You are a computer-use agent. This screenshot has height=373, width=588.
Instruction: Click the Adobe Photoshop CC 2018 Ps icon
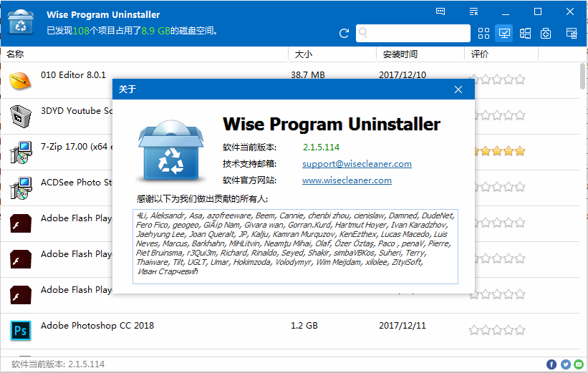point(20,331)
